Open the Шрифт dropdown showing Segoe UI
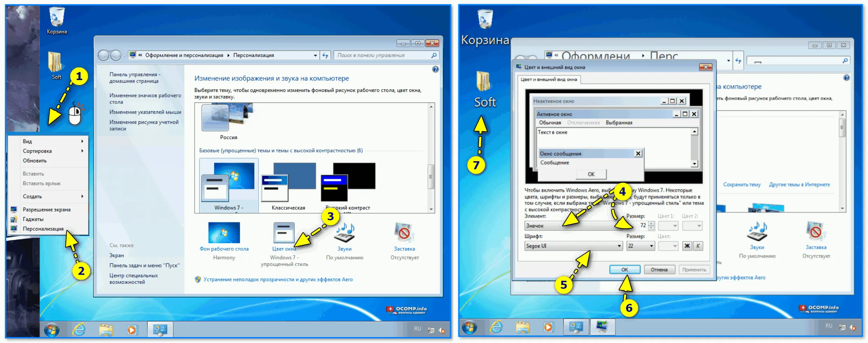This screenshot has height=343, width=868. point(574,246)
